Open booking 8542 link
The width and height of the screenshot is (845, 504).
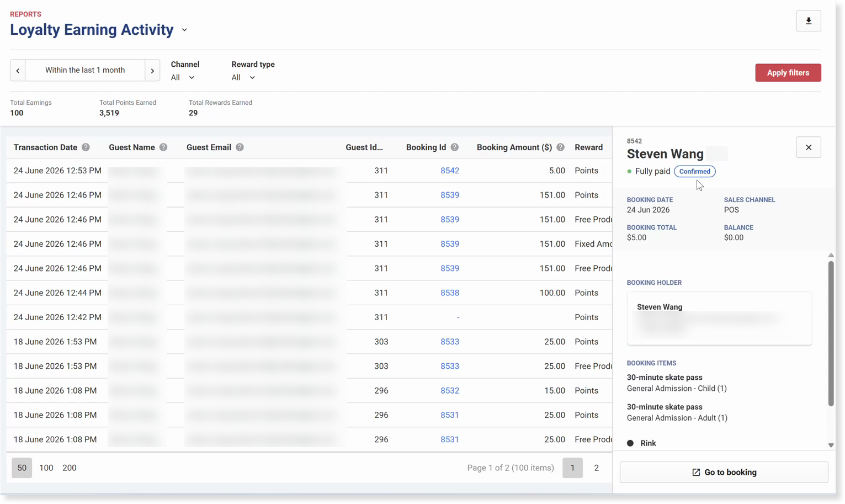[x=449, y=171]
